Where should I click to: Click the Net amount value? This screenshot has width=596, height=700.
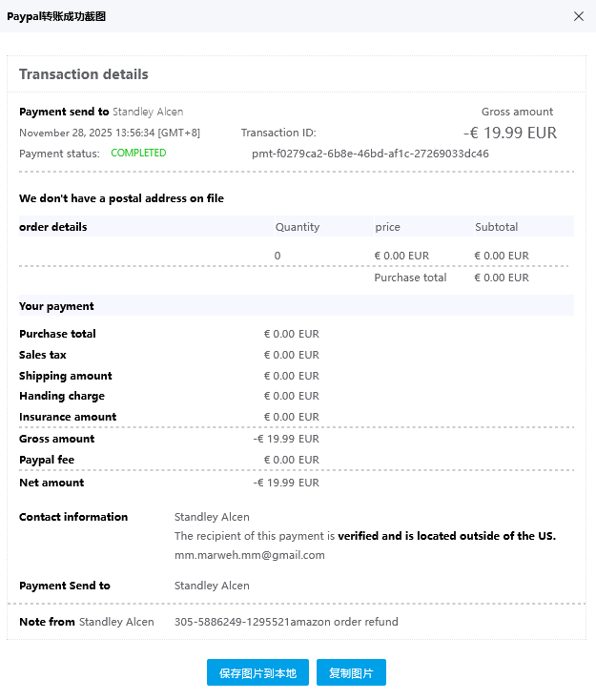point(286,483)
